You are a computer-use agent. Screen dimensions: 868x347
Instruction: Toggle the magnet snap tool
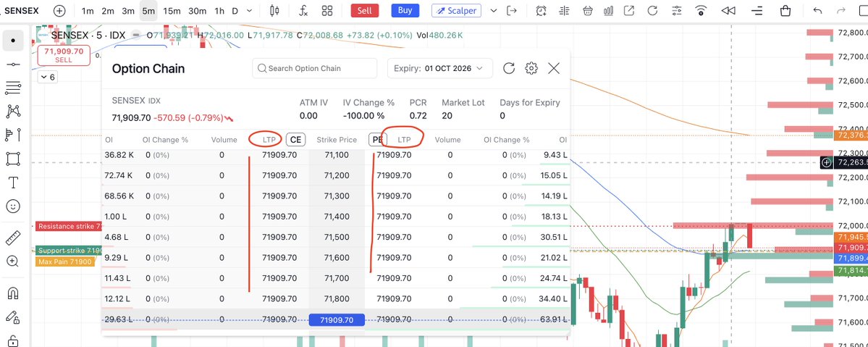[x=13, y=293]
